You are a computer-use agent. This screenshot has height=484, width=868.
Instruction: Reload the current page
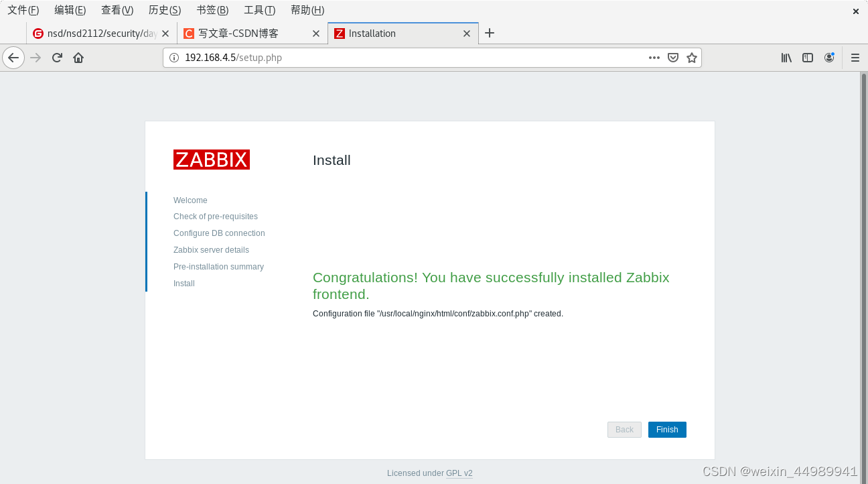(x=57, y=58)
